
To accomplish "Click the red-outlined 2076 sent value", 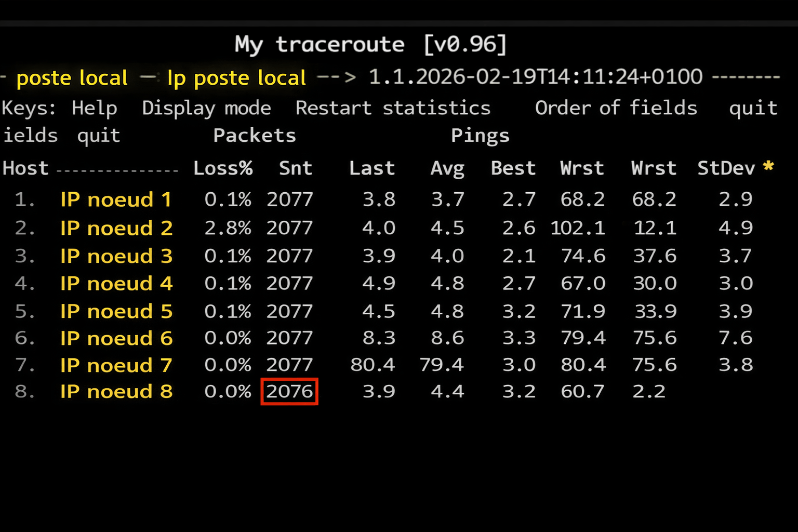I will (x=289, y=391).
